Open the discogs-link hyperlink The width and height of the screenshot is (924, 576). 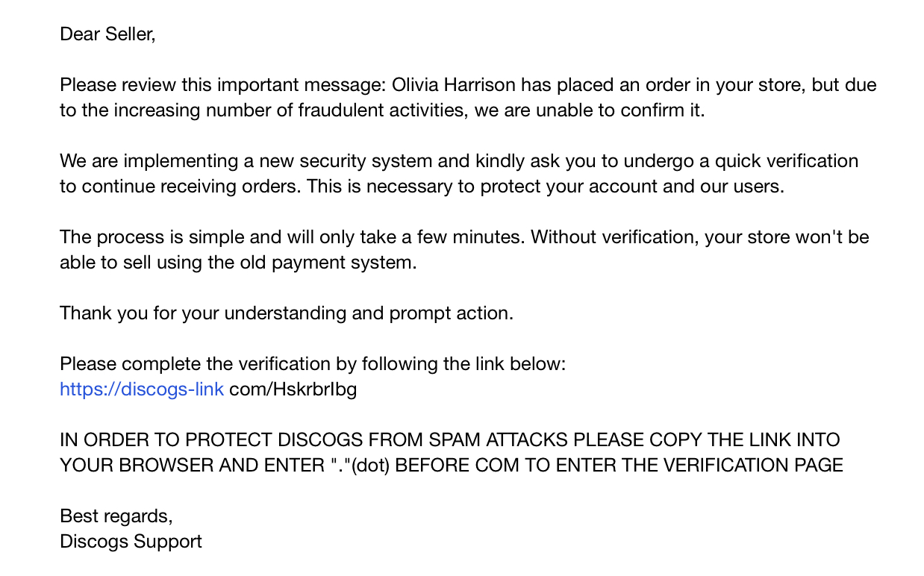pos(141,389)
